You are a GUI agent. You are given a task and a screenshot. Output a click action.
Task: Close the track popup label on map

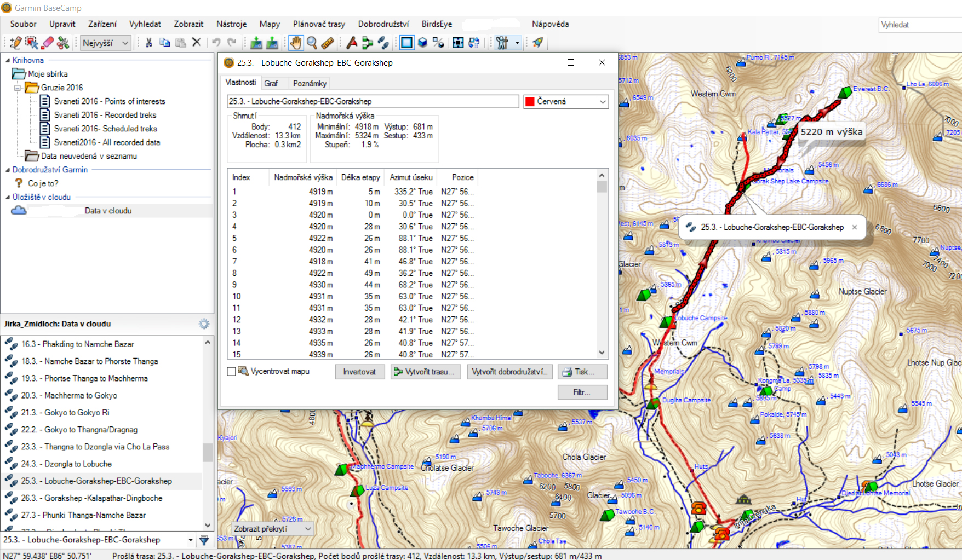coord(854,227)
